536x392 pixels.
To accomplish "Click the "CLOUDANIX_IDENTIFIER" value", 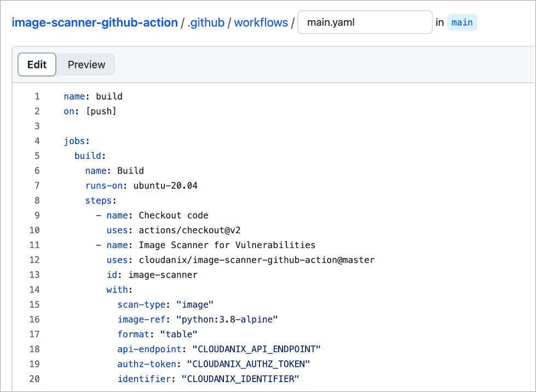I will tap(241, 378).
